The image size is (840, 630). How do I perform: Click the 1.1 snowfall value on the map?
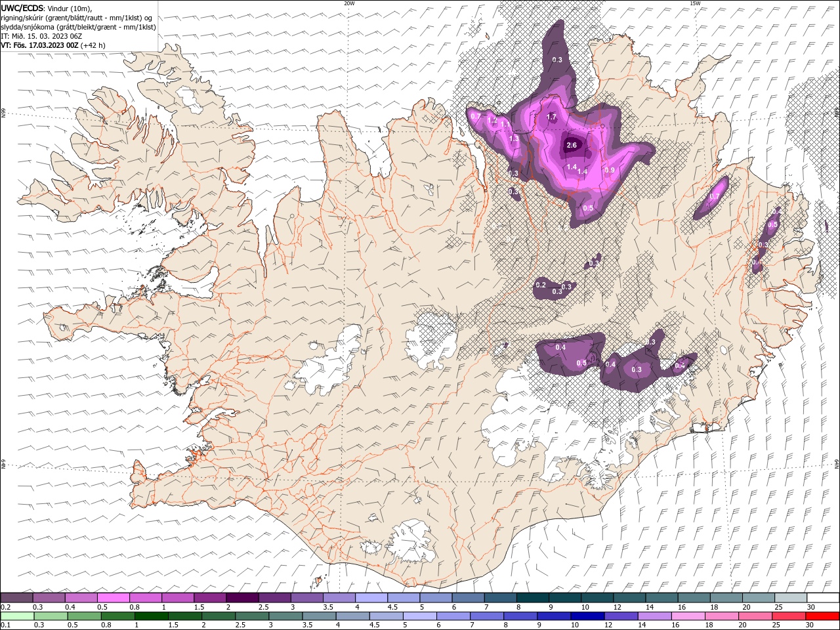pos(505,123)
